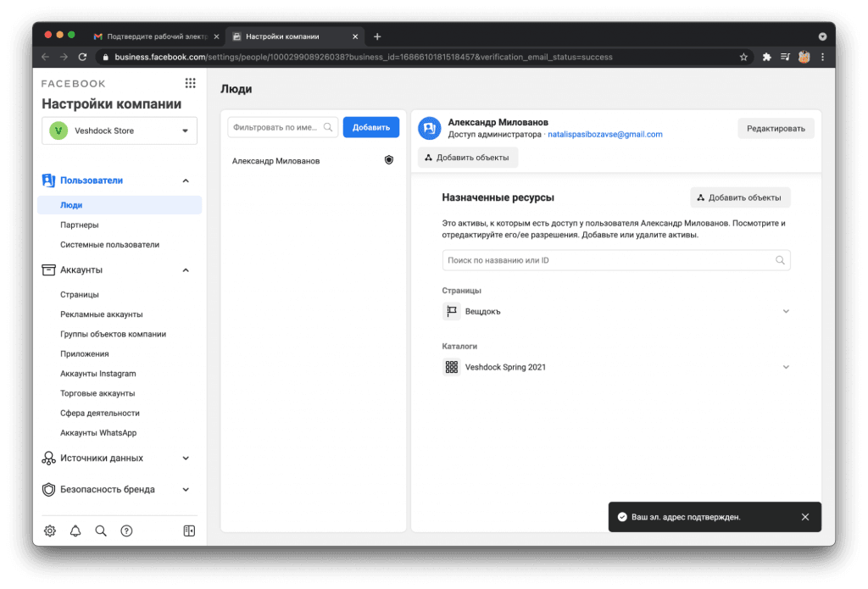Open the browser extensions puzzle icon
This screenshot has height=589, width=868.
pos(766,57)
